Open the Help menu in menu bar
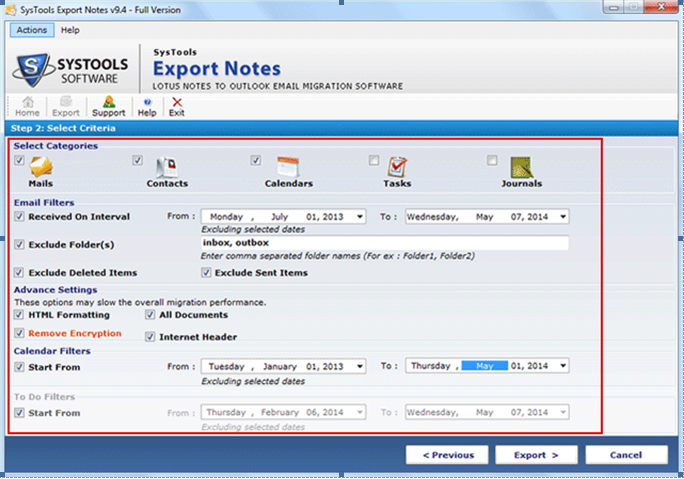This screenshot has height=479, width=684. (x=70, y=30)
